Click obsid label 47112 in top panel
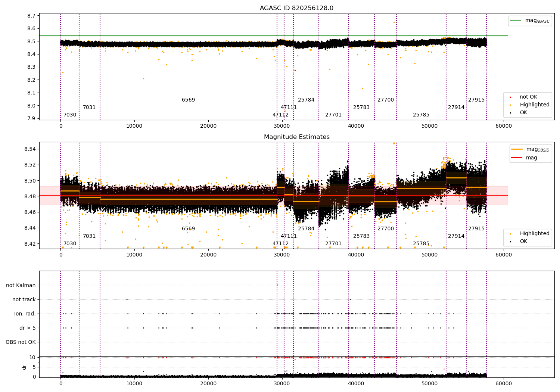 [281, 115]
